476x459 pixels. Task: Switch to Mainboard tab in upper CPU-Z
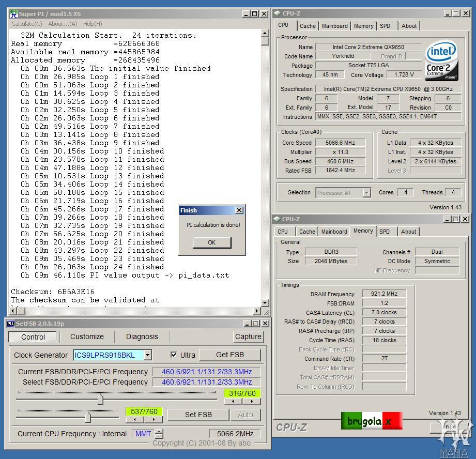tap(334, 26)
